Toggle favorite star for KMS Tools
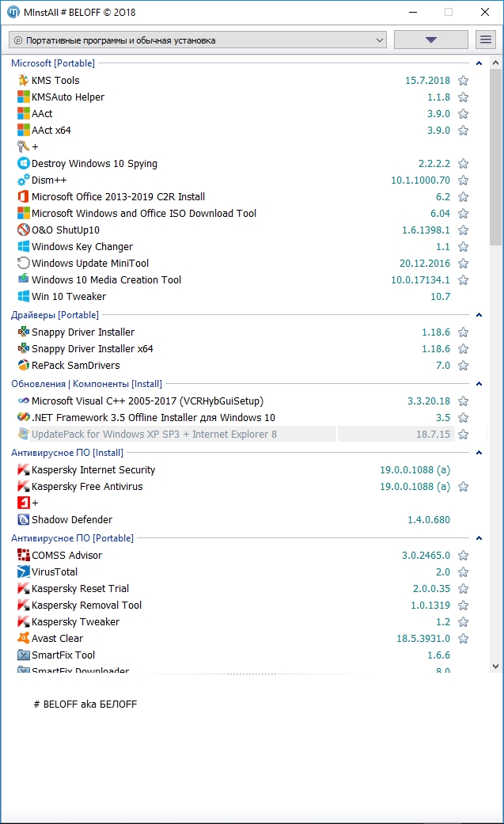 click(x=463, y=81)
